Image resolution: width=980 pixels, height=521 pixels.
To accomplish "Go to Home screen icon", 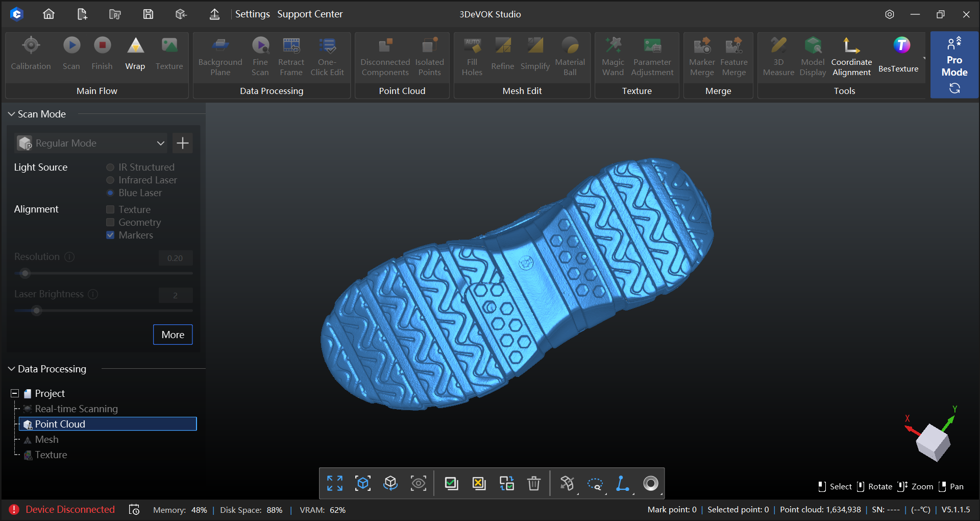I will tap(48, 14).
